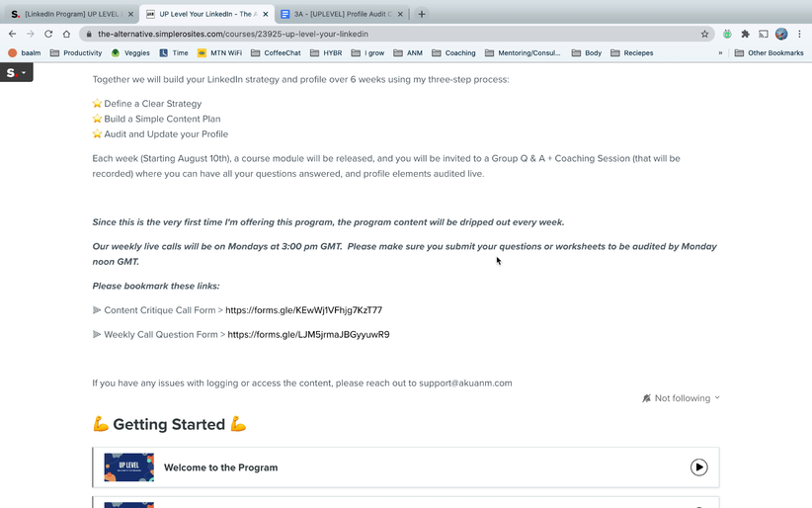Open the Welcome to the Program lesson title
Viewport: 812px width, 508px height.
click(x=220, y=467)
